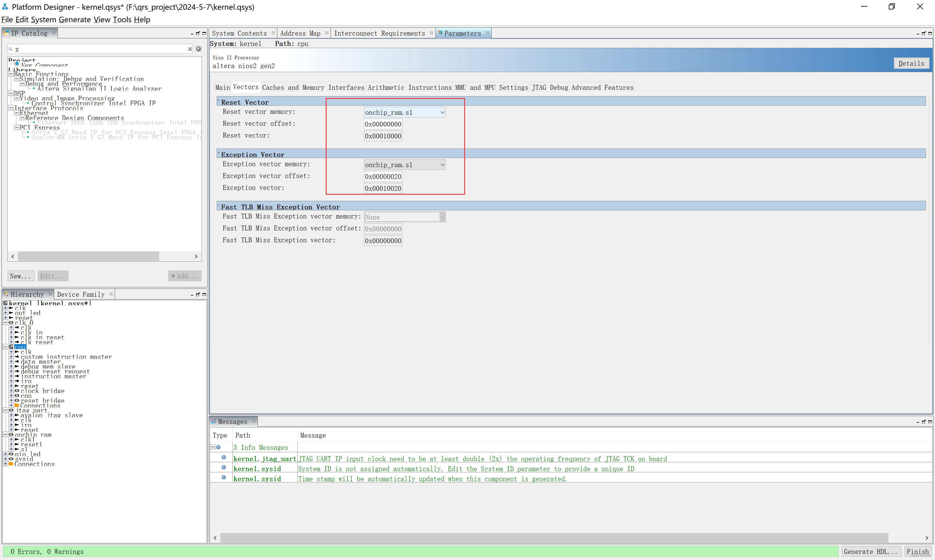The width and height of the screenshot is (935, 560).
Task: Open the Main processor settings tab
Action: click(x=222, y=88)
